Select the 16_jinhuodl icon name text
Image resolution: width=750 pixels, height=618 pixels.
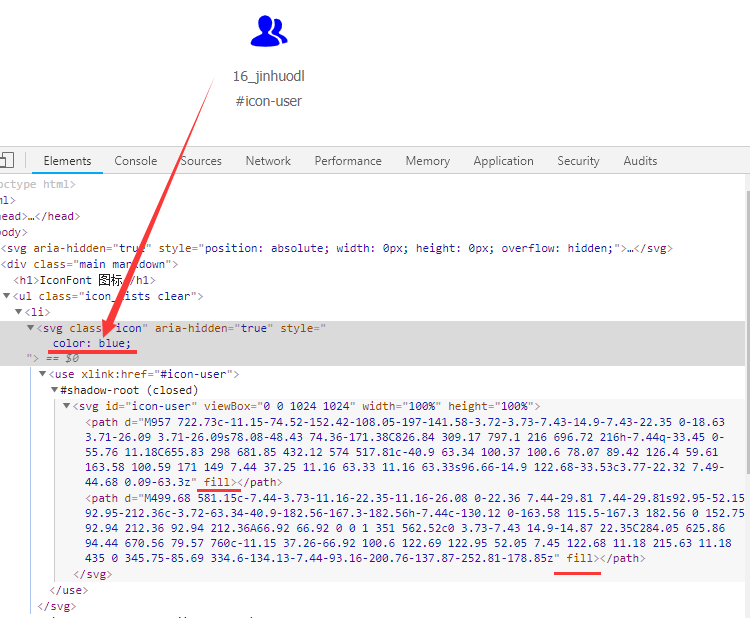268,76
